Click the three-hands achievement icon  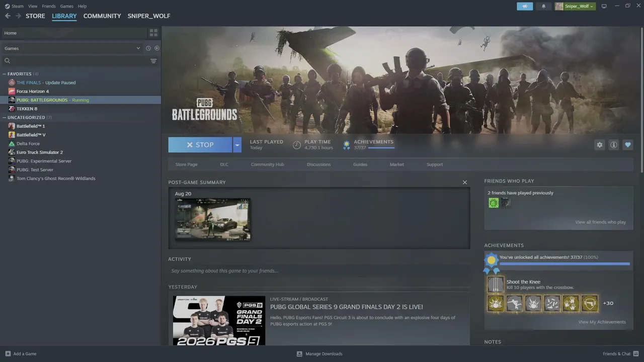(571, 303)
